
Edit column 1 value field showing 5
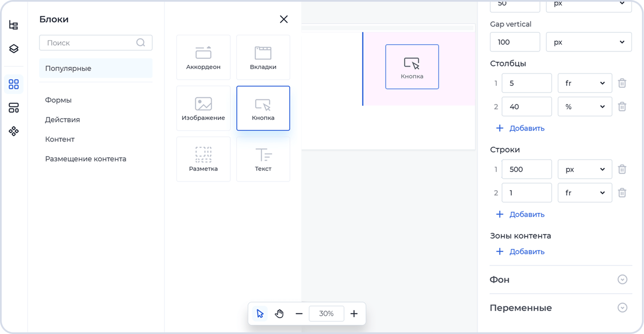[526, 83]
